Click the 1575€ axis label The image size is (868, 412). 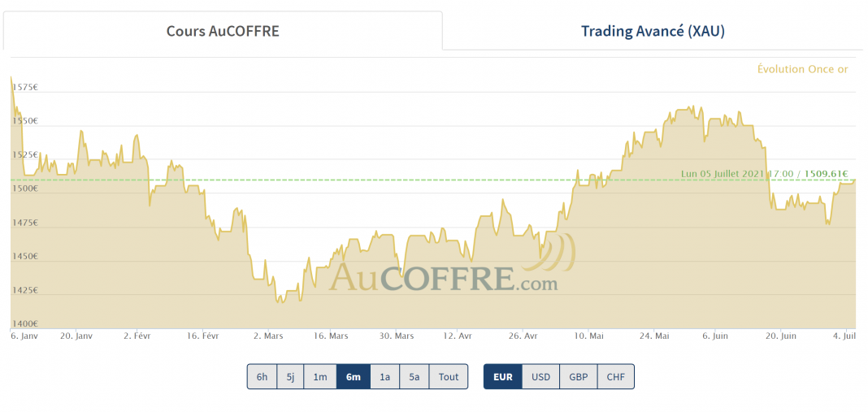24,87
